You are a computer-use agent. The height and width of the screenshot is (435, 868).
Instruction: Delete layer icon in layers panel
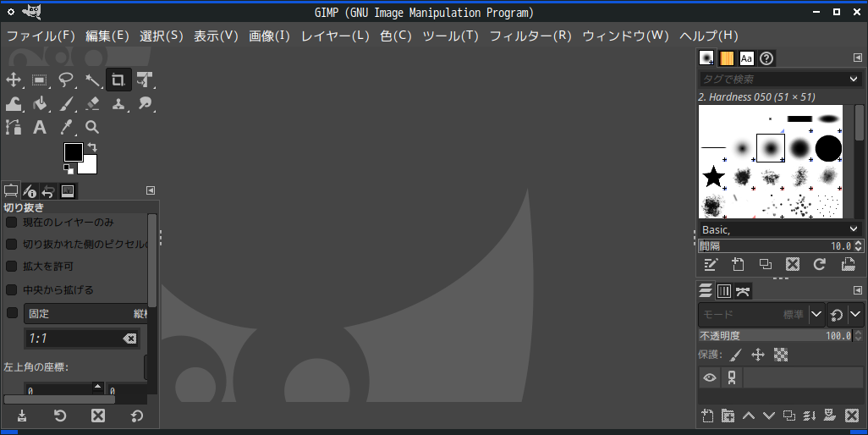click(852, 416)
